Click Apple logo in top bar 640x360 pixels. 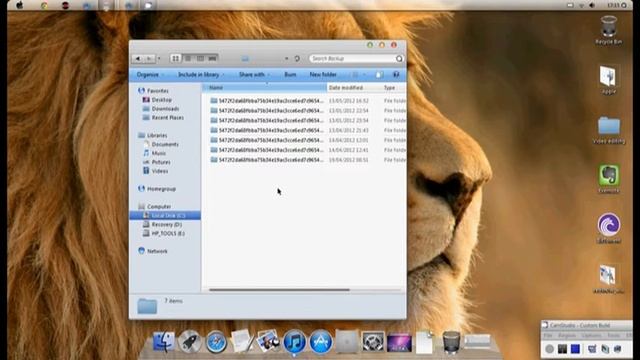(19, 5)
